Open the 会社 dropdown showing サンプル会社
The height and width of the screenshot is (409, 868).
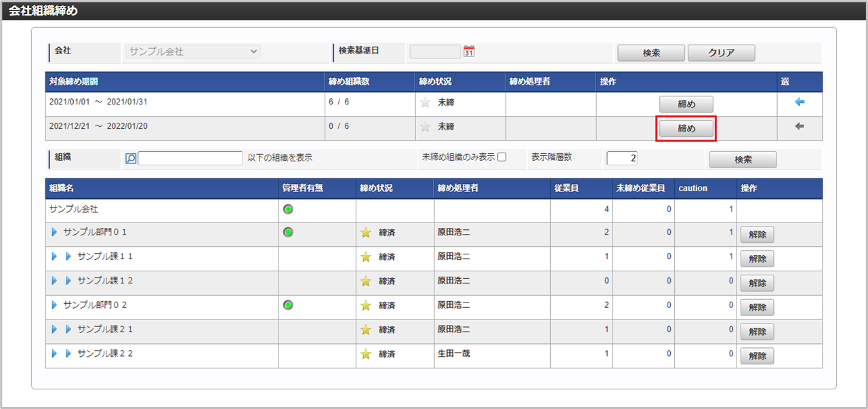pyautogui.click(x=193, y=52)
